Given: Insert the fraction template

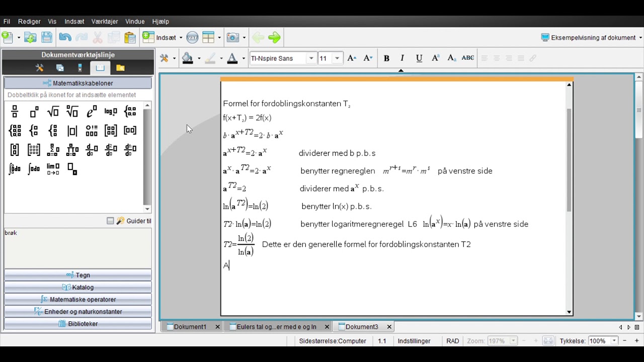Looking at the screenshot, I should click(15, 112).
